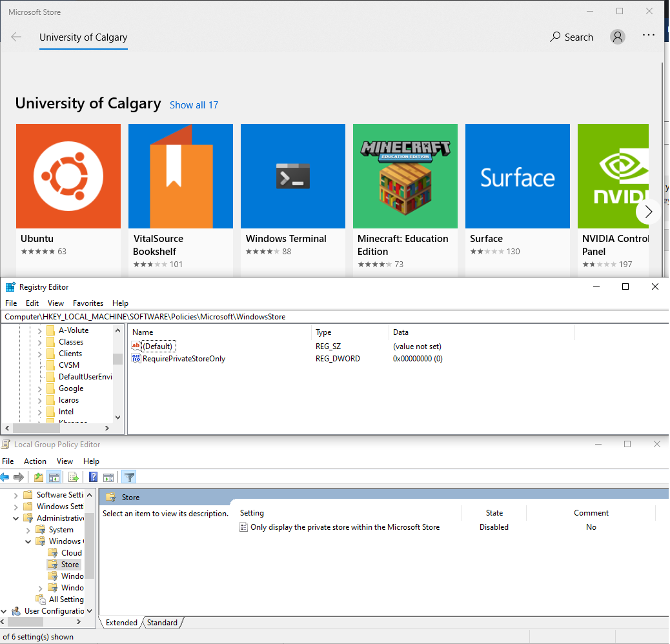Select the Store policy folder

coord(64,565)
